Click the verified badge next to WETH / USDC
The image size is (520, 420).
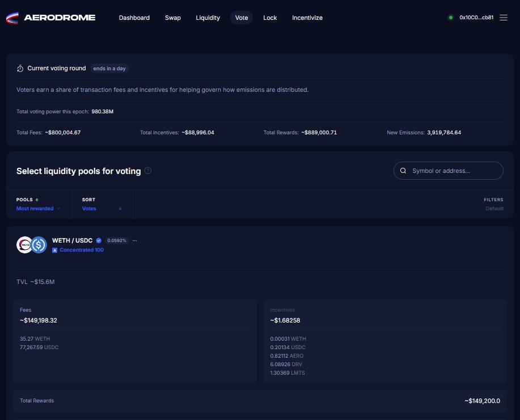tap(99, 241)
